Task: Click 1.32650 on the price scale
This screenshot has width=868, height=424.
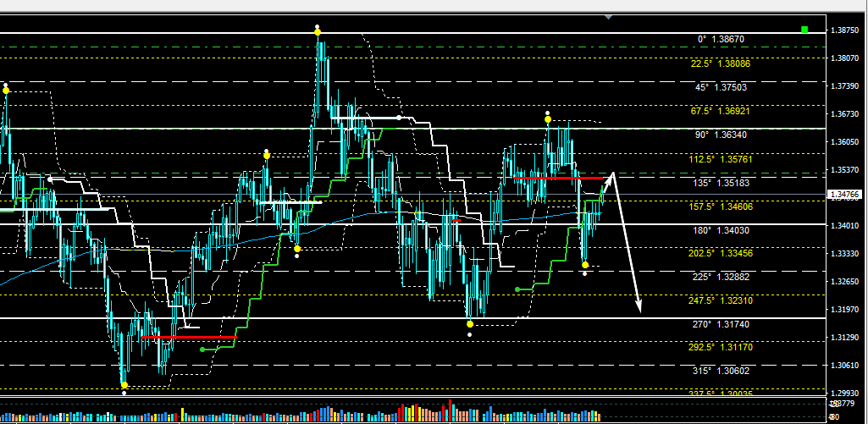Action: click(845, 282)
